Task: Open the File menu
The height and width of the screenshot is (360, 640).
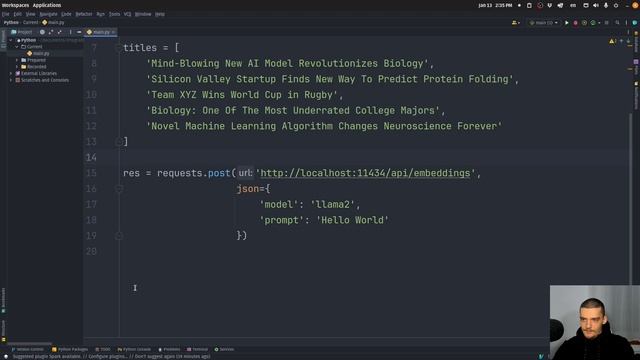Action: point(6,14)
